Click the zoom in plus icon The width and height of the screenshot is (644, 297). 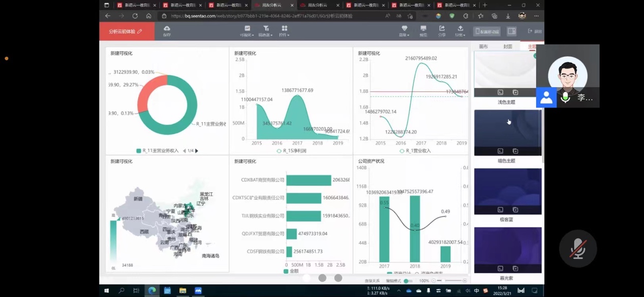point(465,281)
